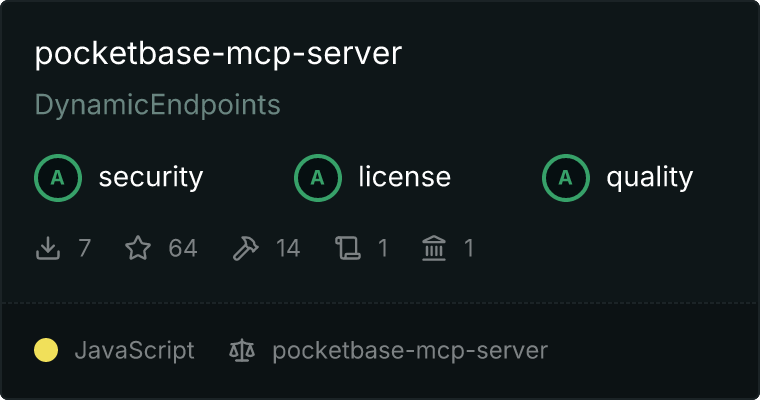Click the star count 64
The image size is (760, 400).
[183, 248]
